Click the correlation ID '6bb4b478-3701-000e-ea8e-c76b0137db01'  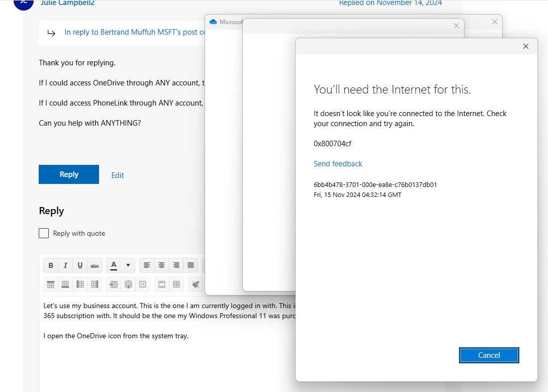(375, 185)
